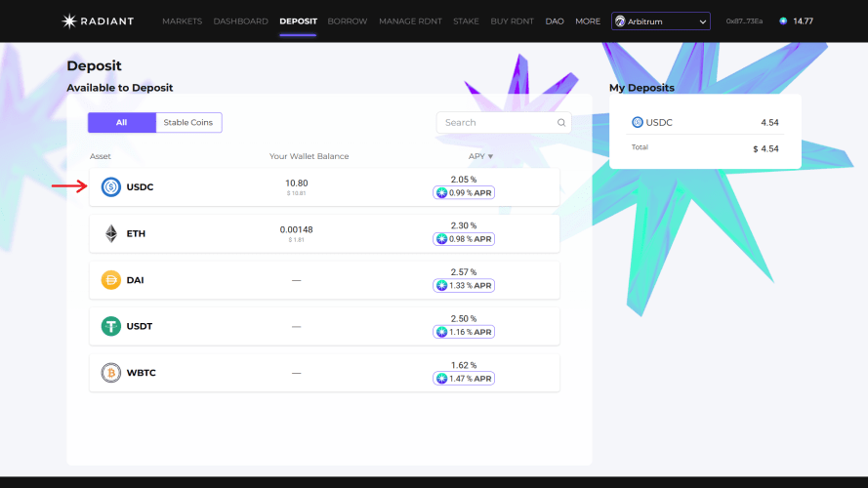Go to the MARKETS tab

tap(183, 21)
